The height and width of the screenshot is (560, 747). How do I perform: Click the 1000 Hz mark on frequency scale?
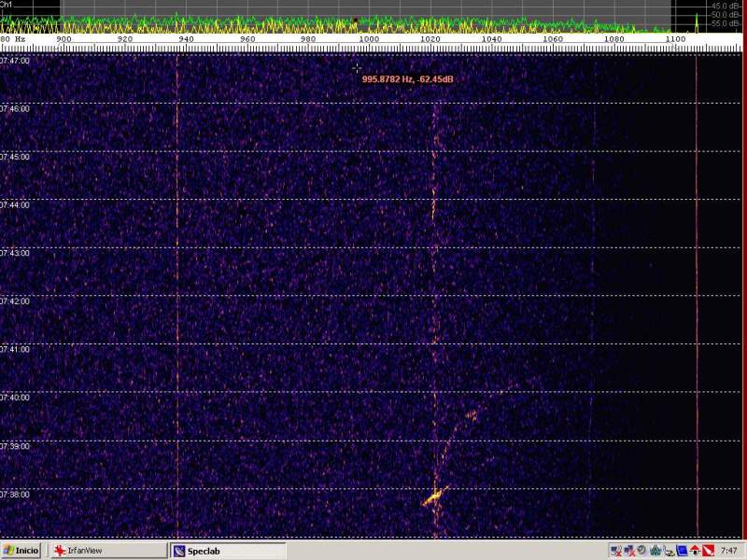369,39
